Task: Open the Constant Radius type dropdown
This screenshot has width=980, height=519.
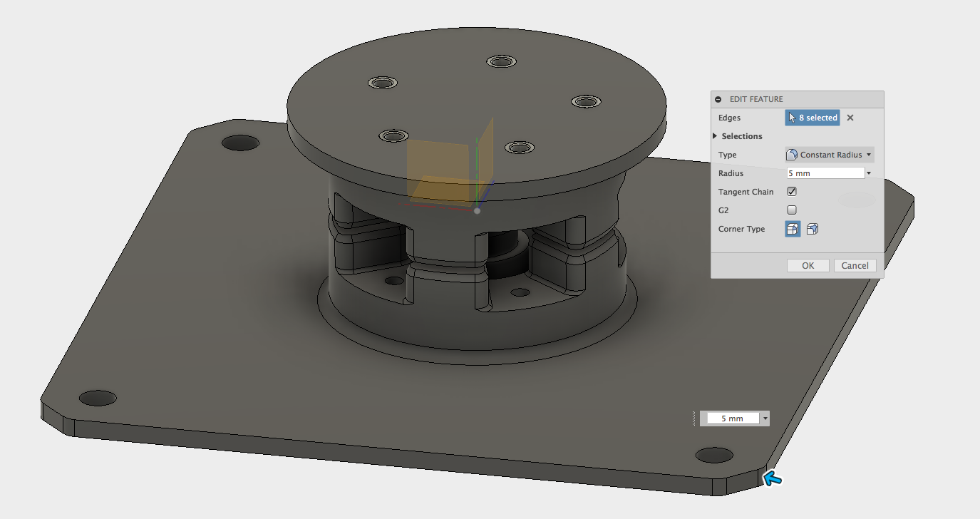Action: 830,155
